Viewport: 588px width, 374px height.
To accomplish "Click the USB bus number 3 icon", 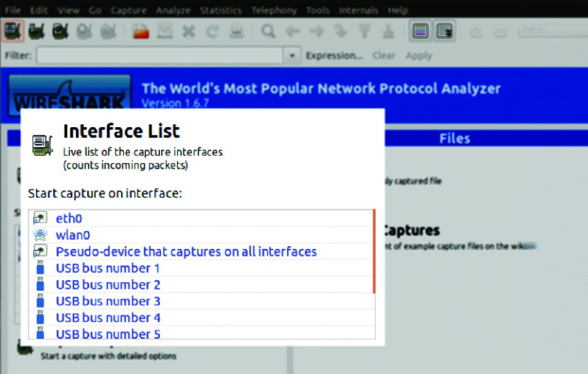I will [40, 301].
